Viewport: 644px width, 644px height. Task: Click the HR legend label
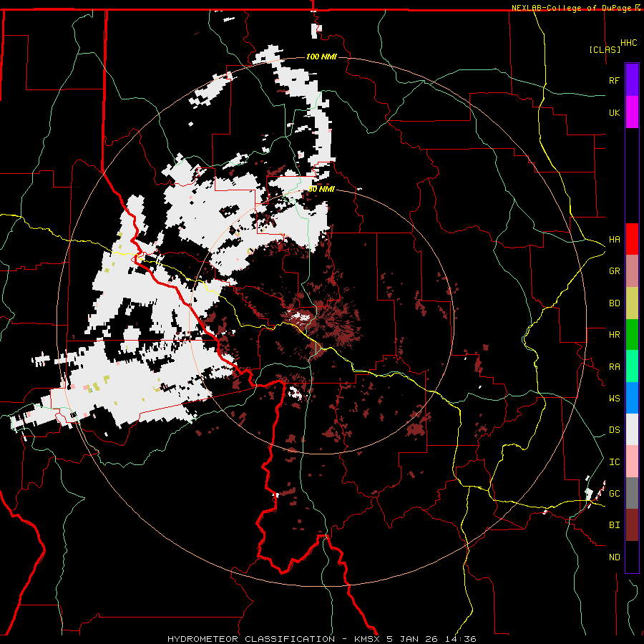pyautogui.click(x=614, y=335)
